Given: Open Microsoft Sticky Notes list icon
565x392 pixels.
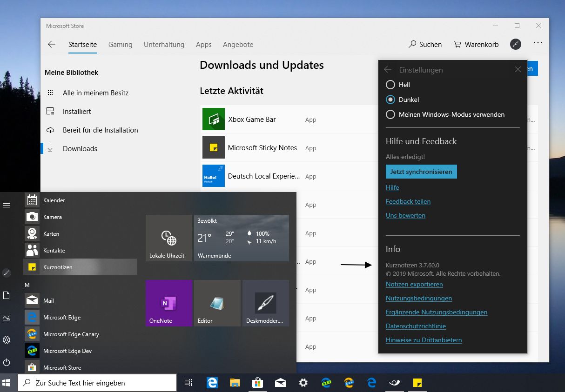Looking at the screenshot, I should [x=214, y=148].
